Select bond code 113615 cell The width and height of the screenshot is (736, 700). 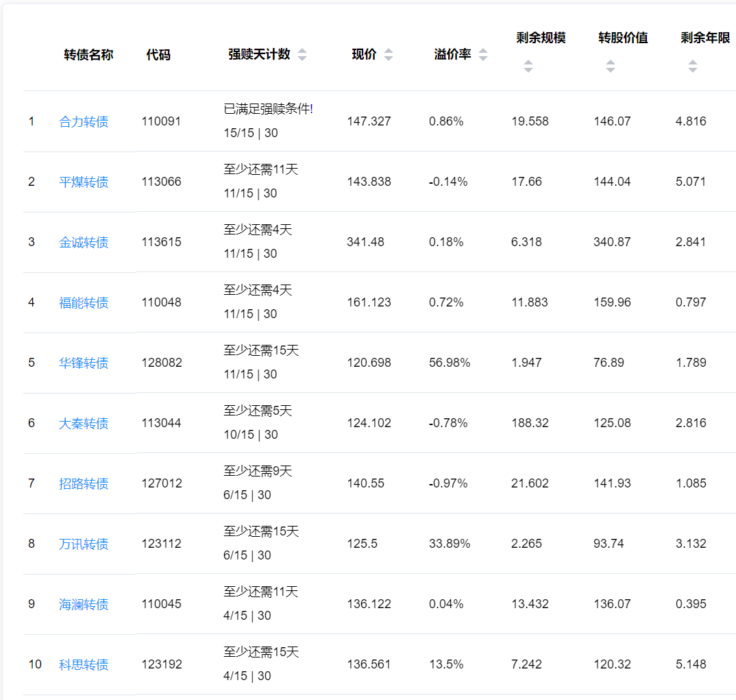coord(162,242)
